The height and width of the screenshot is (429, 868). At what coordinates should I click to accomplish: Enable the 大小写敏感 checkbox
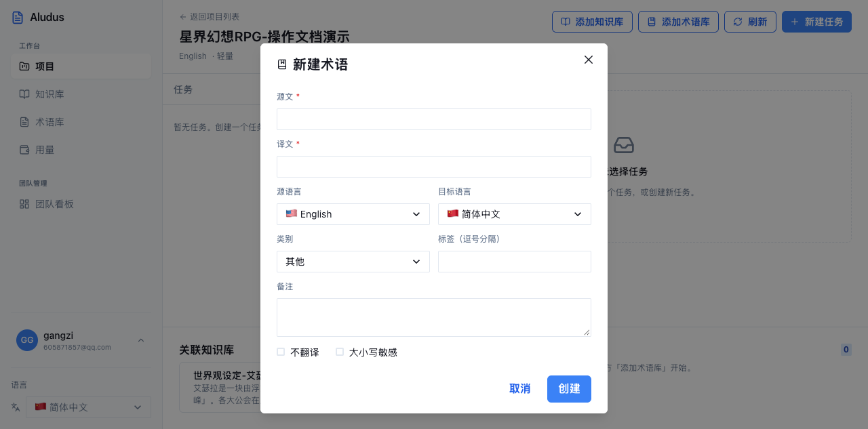click(340, 352)
